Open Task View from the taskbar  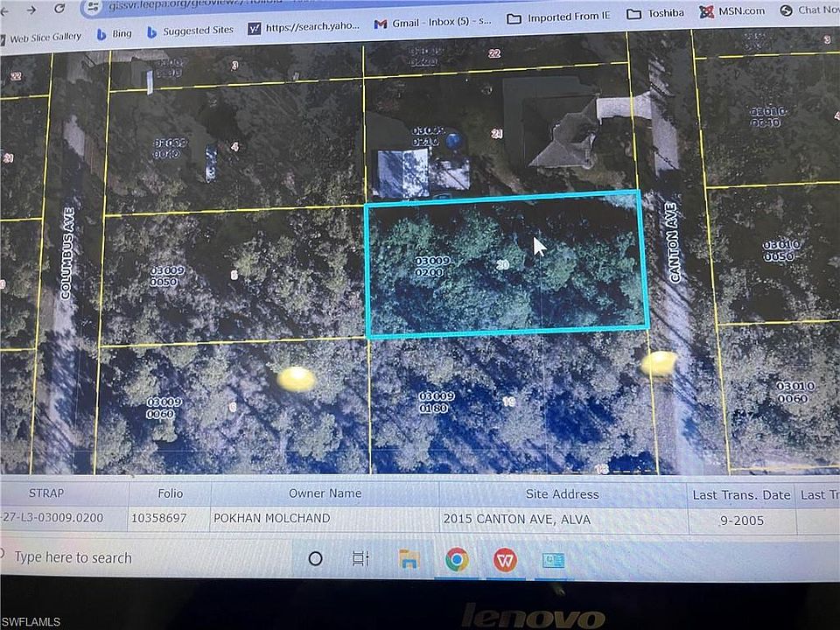(x=360, y=558)
